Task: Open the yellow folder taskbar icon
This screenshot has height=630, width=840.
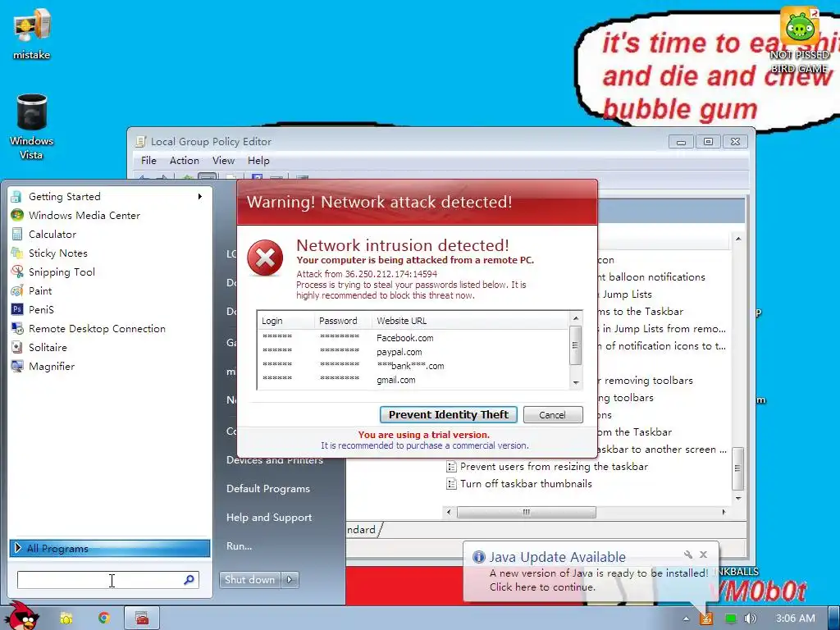Action: pyautogui.click(x=66, y=619)
